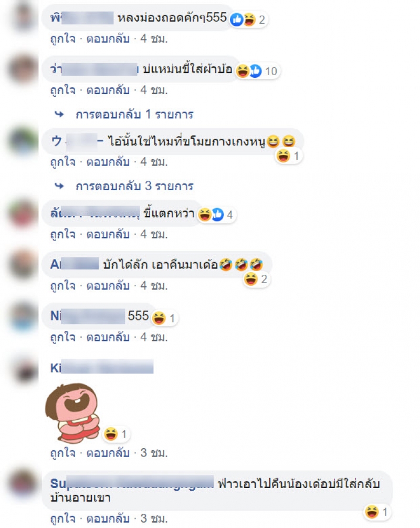Click reply arrow icon for 3 replies
Image resolution: width=420 pixels, height=528 pixels.
[59, 186]
